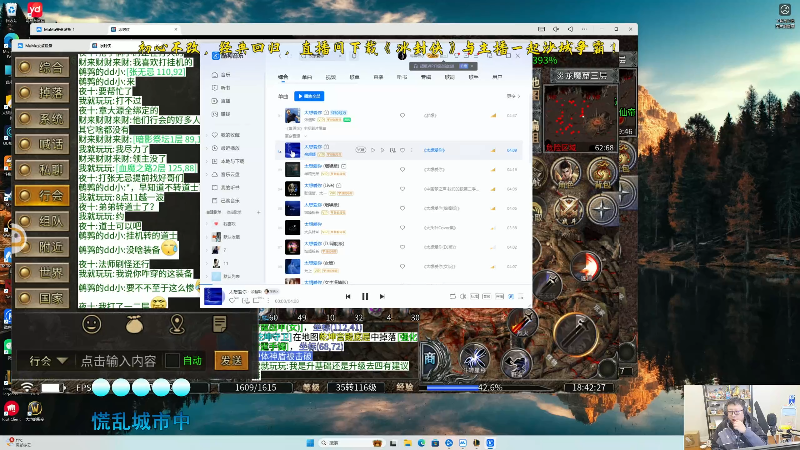Viewport: 800px width, 450px height.
Task: Close the small notification popup in music player
Action: point(472,66)
